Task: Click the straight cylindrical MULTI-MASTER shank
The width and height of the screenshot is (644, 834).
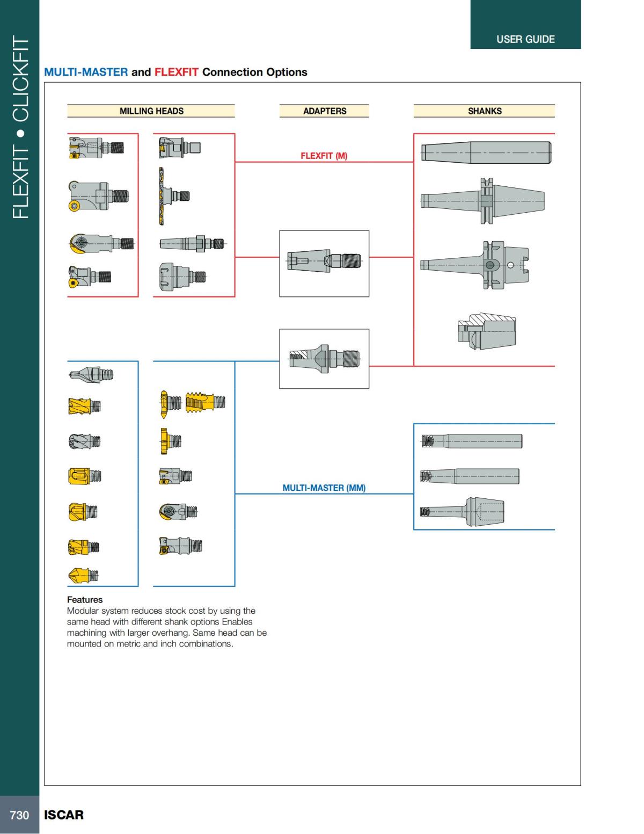Action: 472,442
